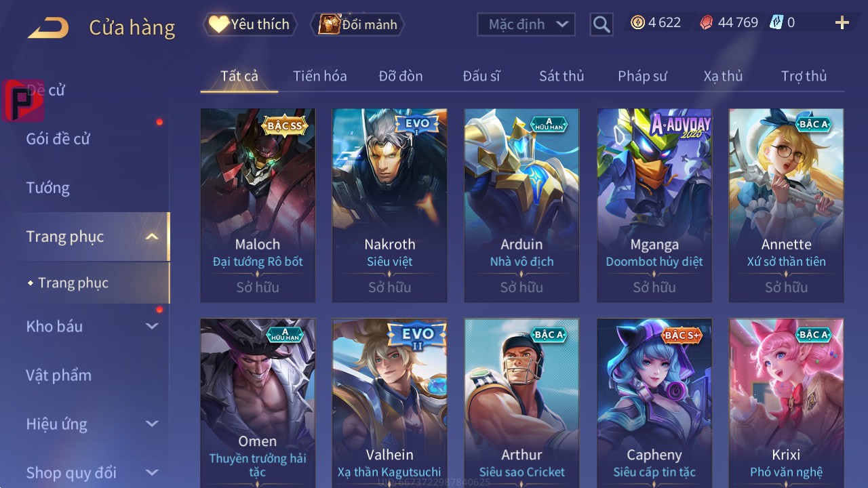Tap the back arrow icon
This screenshot has height=488, width=868.
click(47, 28)
